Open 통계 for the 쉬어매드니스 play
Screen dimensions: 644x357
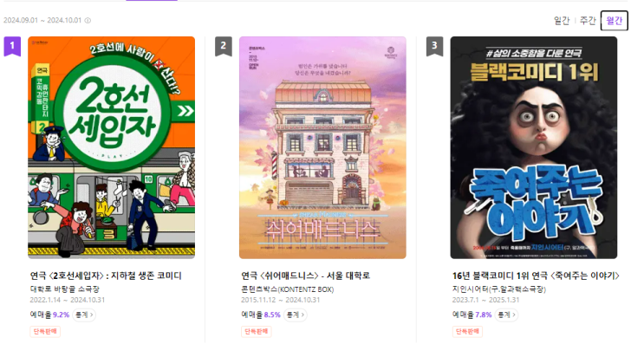click(x=295, y=315)
